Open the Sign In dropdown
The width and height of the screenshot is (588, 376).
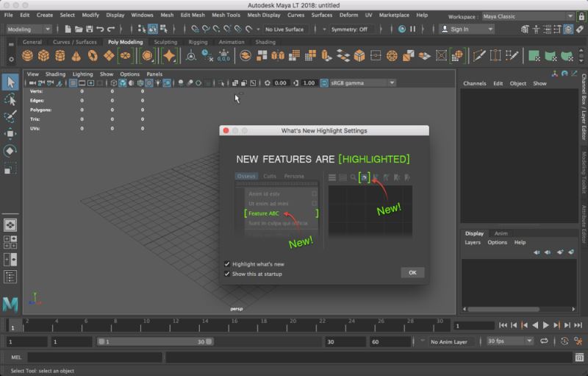(467, 29)
